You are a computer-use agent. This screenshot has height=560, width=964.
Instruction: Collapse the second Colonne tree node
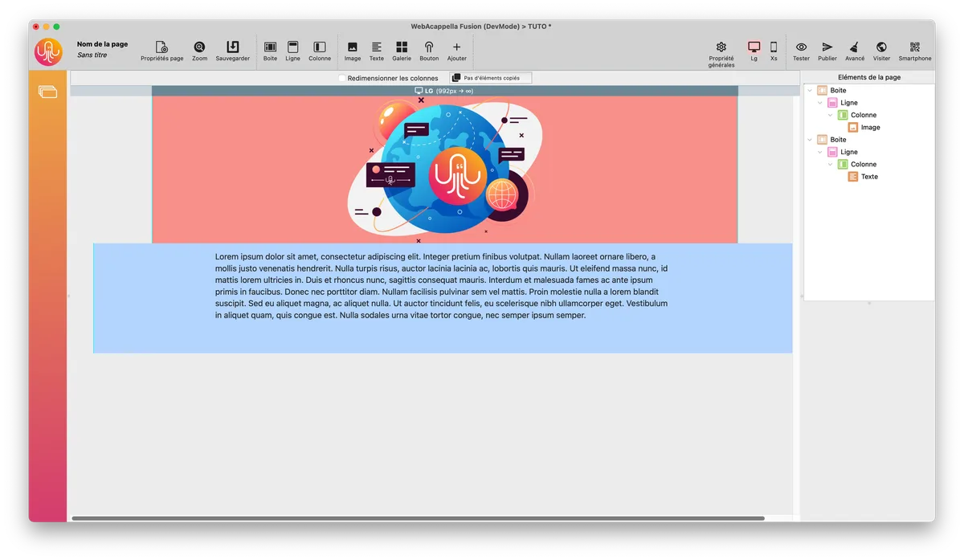(831, 164)
